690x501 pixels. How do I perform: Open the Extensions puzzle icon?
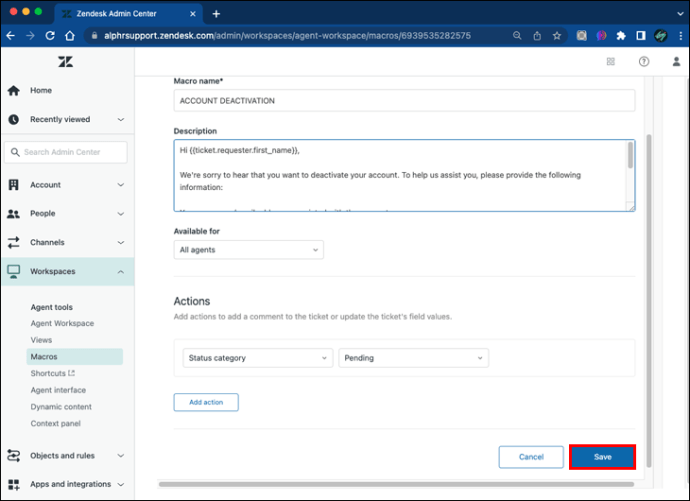(621, 36)
